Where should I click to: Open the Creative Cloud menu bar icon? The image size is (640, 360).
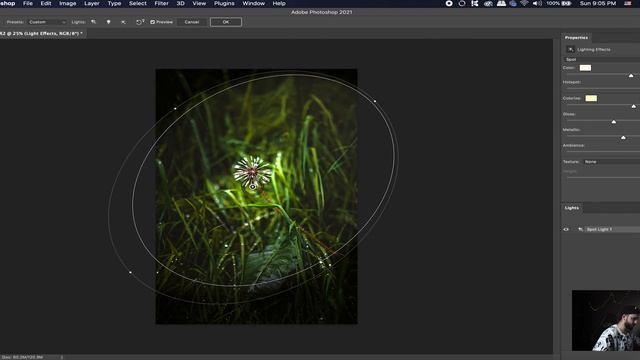point(488,3)
